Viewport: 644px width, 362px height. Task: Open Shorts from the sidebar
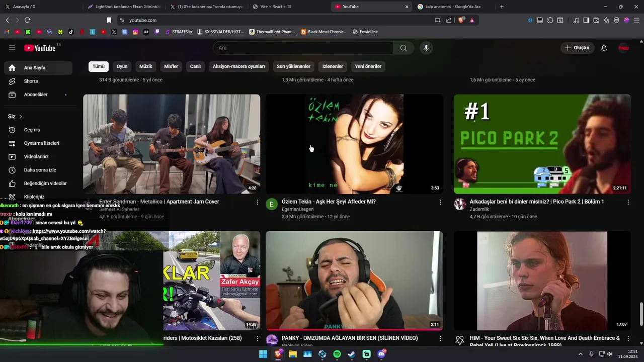(x=38, y=81)
